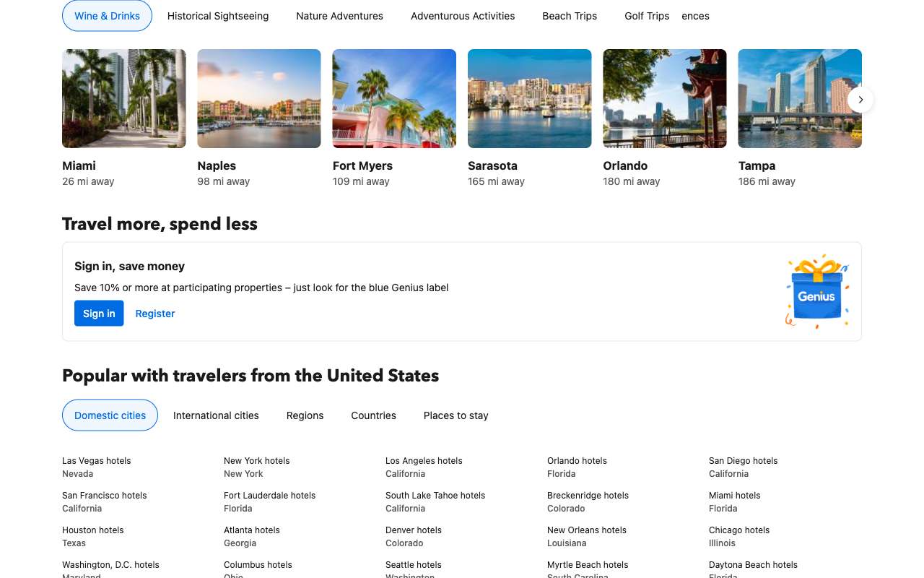The height and width of the screenshot is (578, 924).
Task: Open Washington, D.C. hotels link
Action: 110,565
